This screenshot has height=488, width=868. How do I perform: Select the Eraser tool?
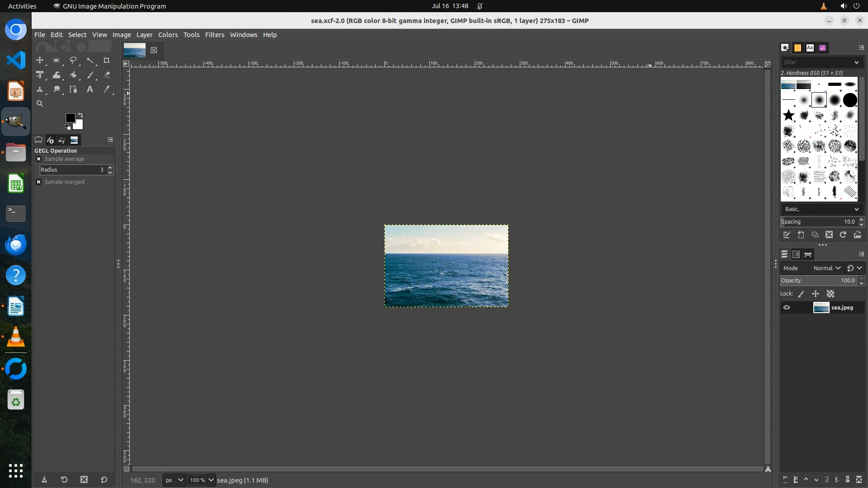click(x=107, y=75)
